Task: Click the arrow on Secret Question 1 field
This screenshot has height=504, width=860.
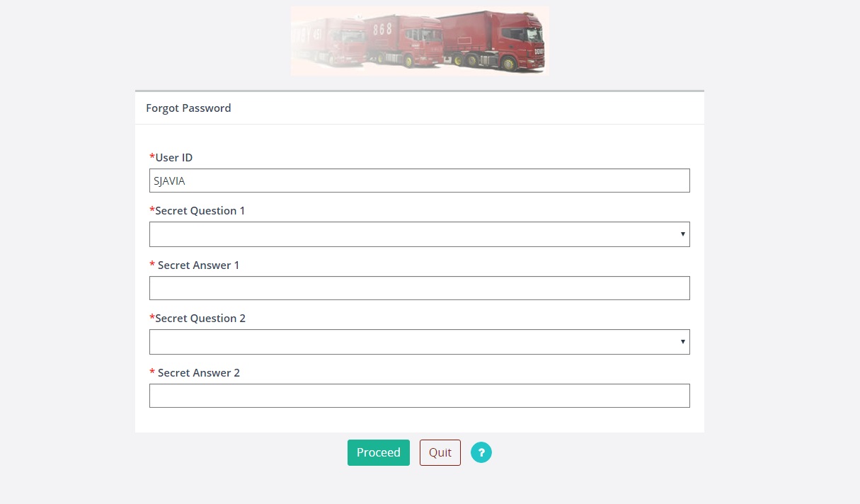Action: (x=682, y=234)
